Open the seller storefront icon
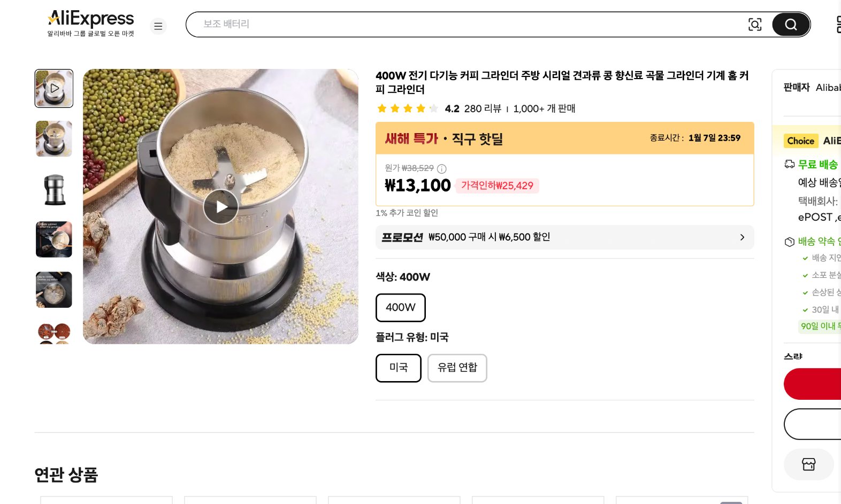Viewport: 841px width, 504px height. click(808, 464)
